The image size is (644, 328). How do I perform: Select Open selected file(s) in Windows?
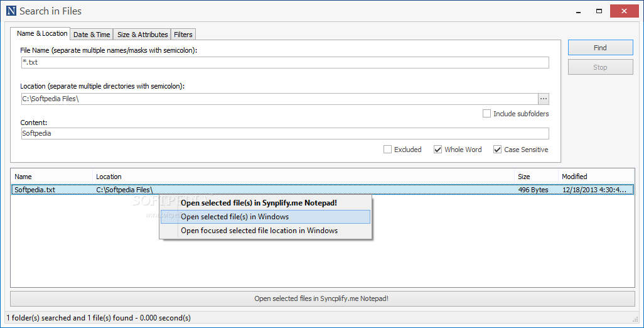click(x=266, y=217)
